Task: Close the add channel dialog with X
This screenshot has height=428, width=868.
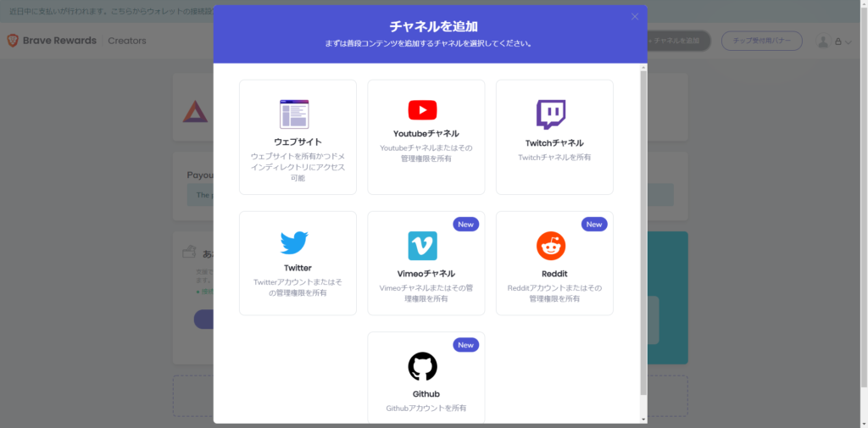Action: click(635, 17)
